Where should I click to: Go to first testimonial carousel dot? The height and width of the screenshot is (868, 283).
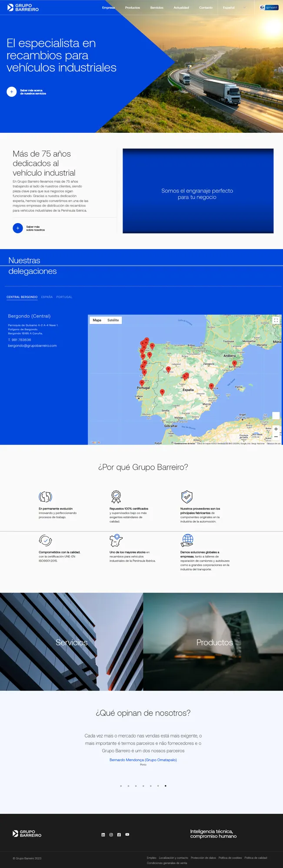121,786
